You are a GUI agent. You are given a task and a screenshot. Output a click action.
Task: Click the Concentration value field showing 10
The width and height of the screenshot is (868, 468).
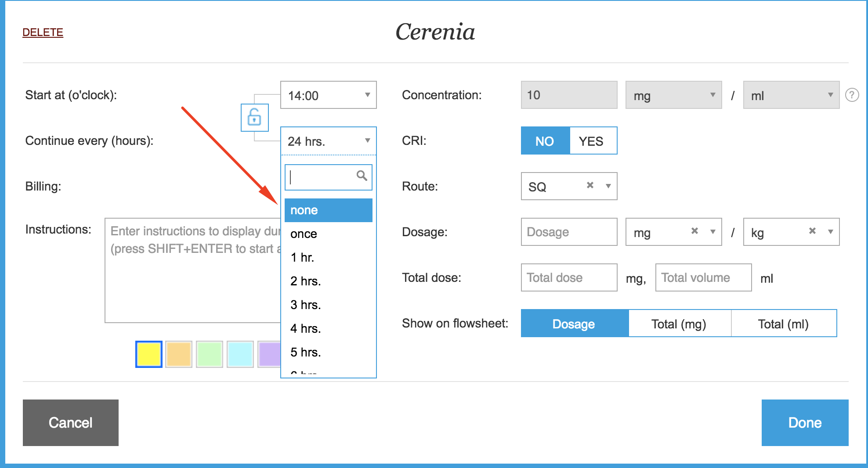tap(569, 95)
